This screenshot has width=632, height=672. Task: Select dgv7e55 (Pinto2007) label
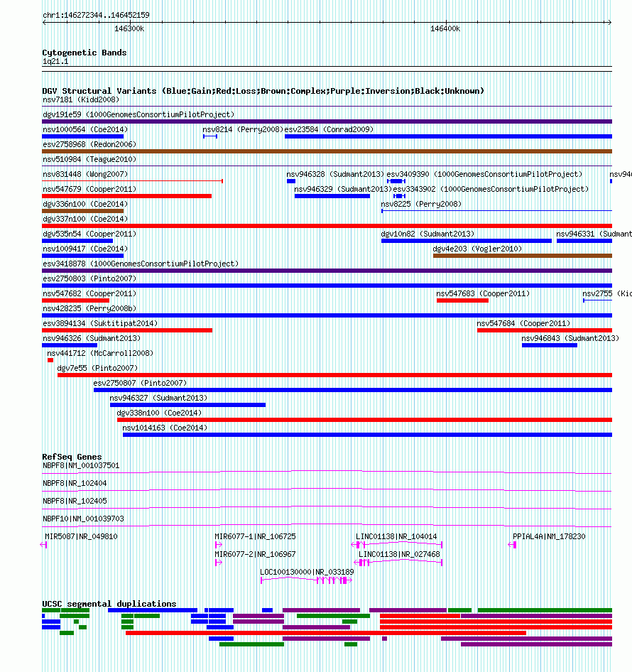pyautogui.click(x=97, y=369)
